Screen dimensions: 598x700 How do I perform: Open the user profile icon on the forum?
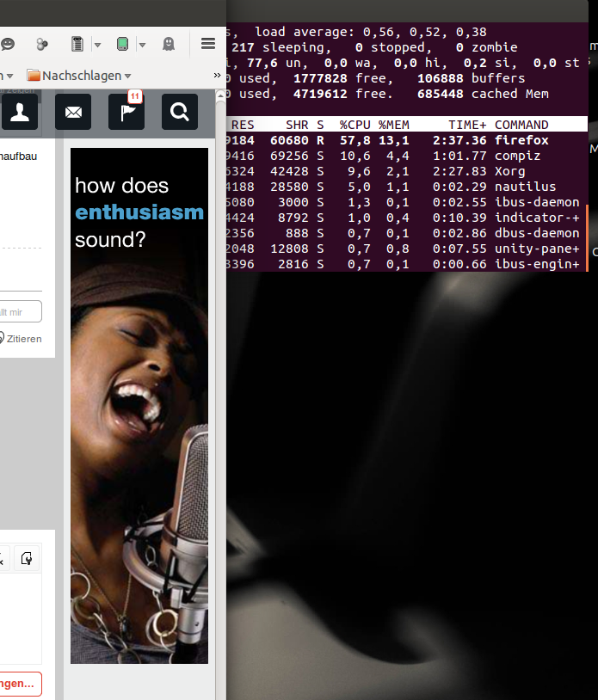[x=20, y=112]
